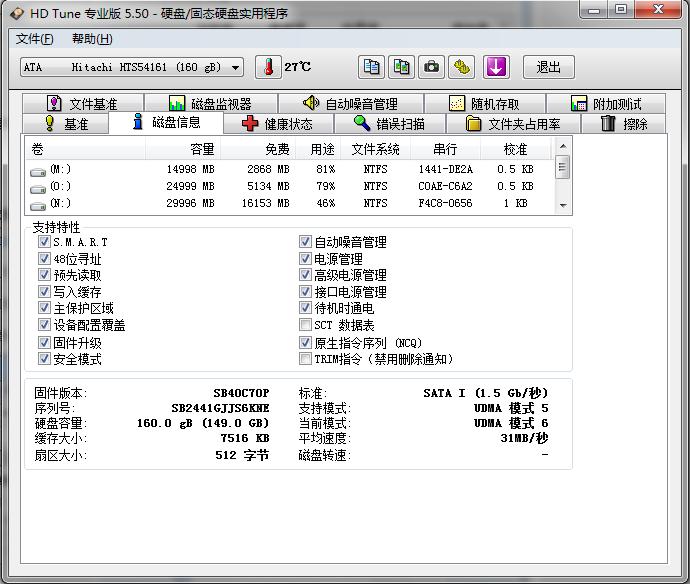The image size is (690, 584).
Task: Switch to the 错误扫描 tab
Action: point(389,124)
